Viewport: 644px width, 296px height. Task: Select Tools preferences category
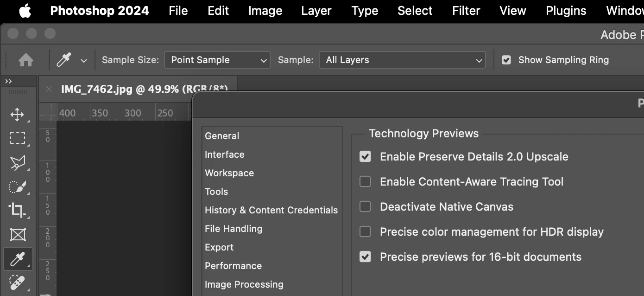(x=216, y=192)
